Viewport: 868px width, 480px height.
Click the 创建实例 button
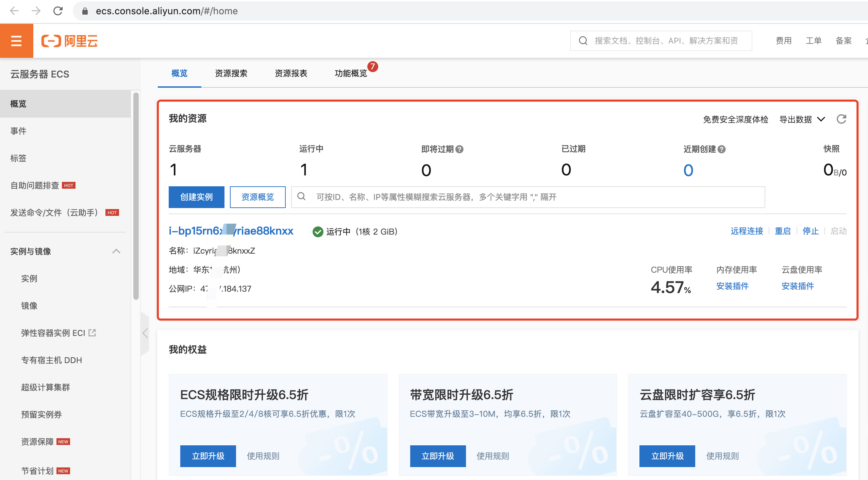pyautogui.click(x=197, y=197)
